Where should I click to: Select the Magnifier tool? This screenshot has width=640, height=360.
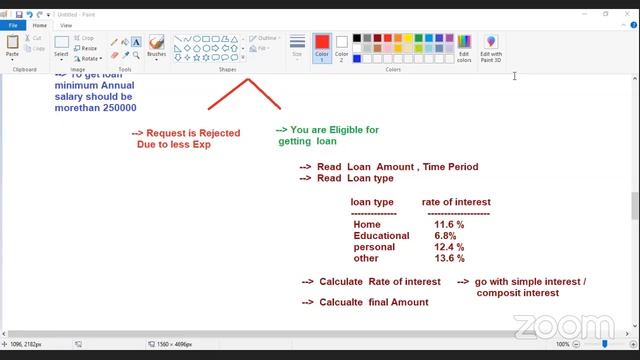136,55
